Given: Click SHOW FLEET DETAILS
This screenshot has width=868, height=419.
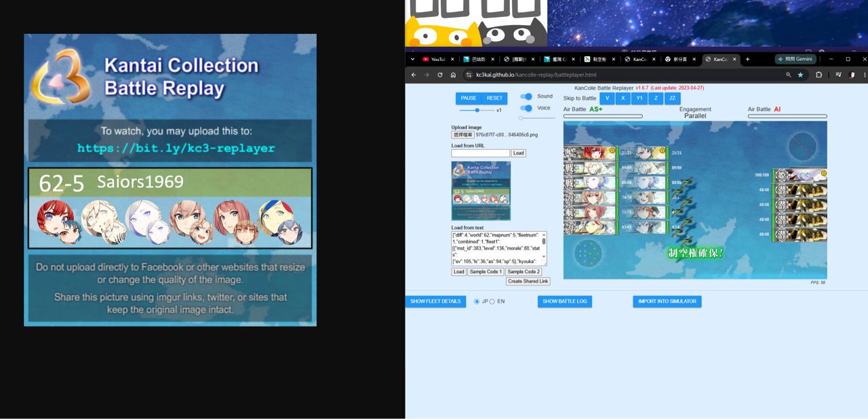Looking at the screenshot, I should (x=435, y=302).
